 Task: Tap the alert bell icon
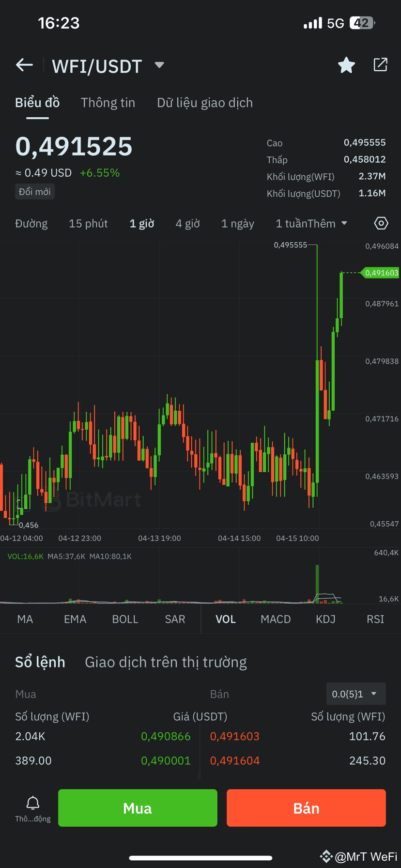pos(32,803)
